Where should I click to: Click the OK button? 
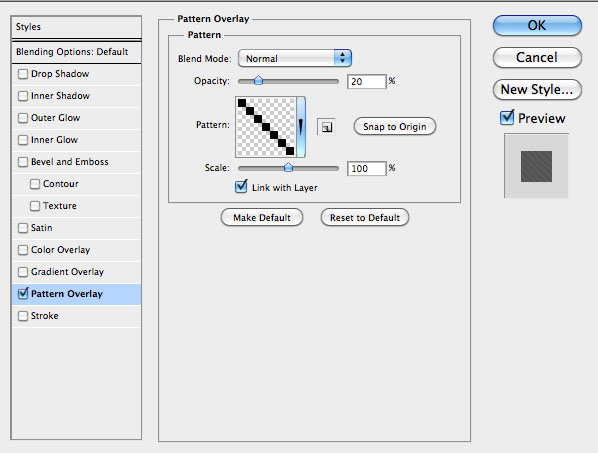537,26
